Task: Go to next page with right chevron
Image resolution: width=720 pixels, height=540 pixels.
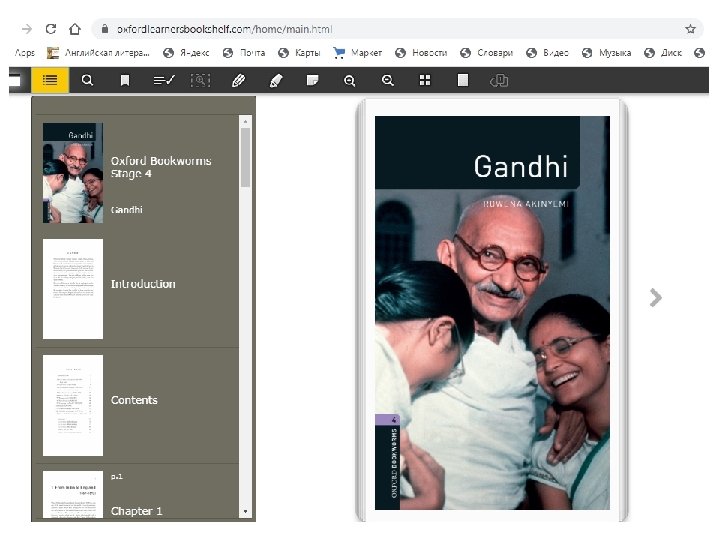Action: click(x=656, y=298)
